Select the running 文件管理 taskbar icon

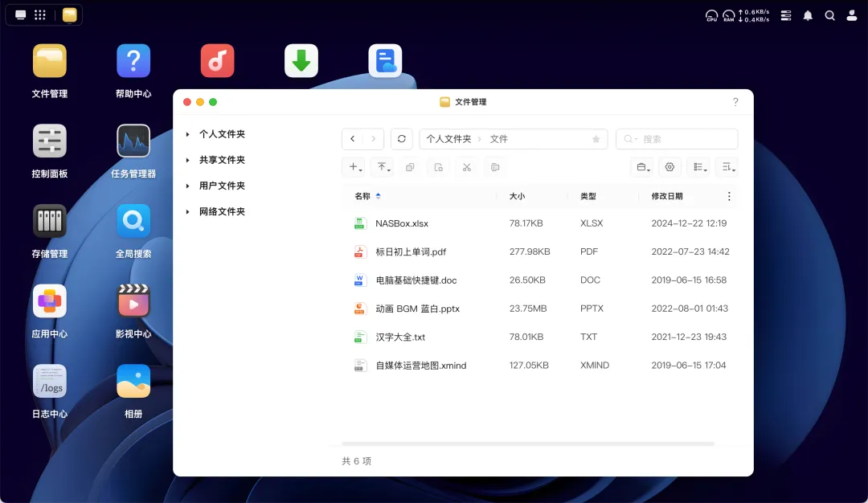70,15
